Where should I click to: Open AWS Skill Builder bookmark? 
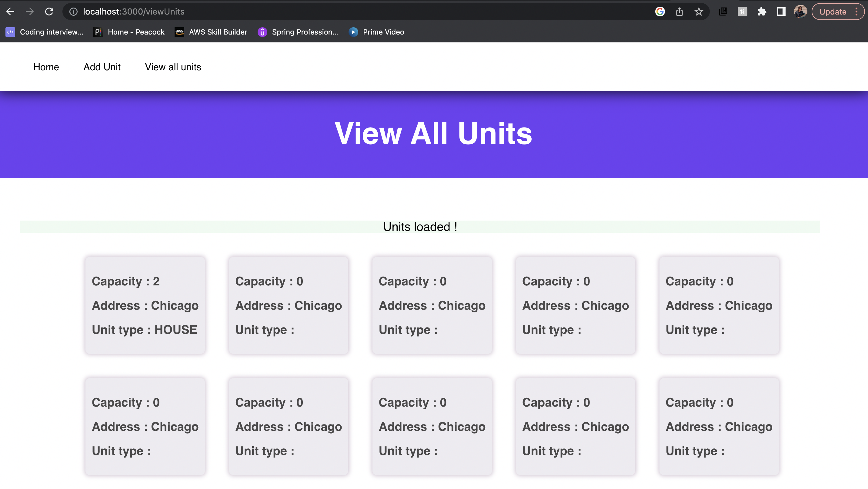(211, 32)
